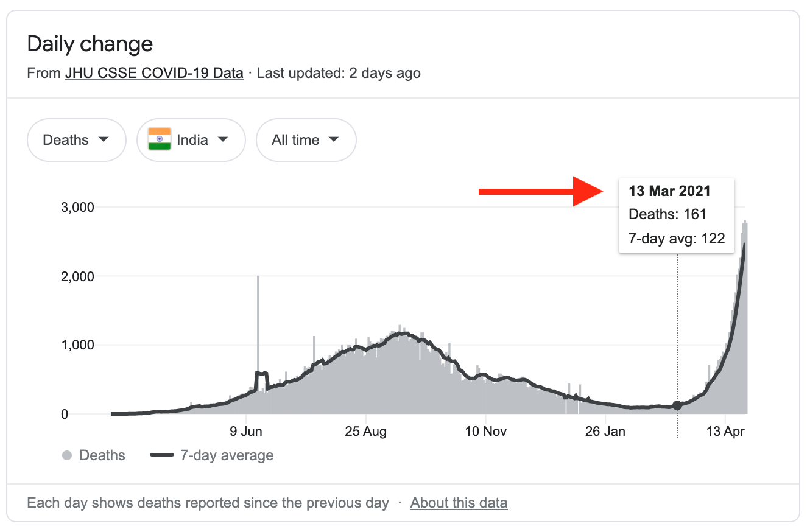Expand the India country selector

(x=191, y=140)
